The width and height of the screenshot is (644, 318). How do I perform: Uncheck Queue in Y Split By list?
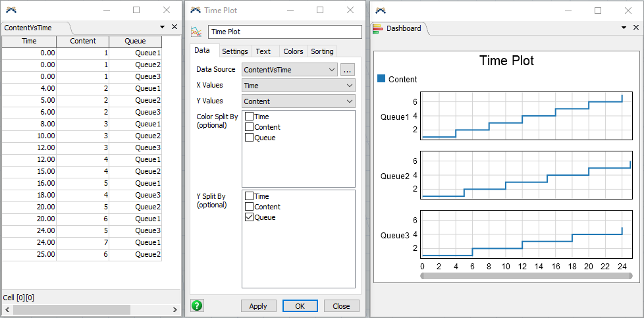[x=249, y=217]
